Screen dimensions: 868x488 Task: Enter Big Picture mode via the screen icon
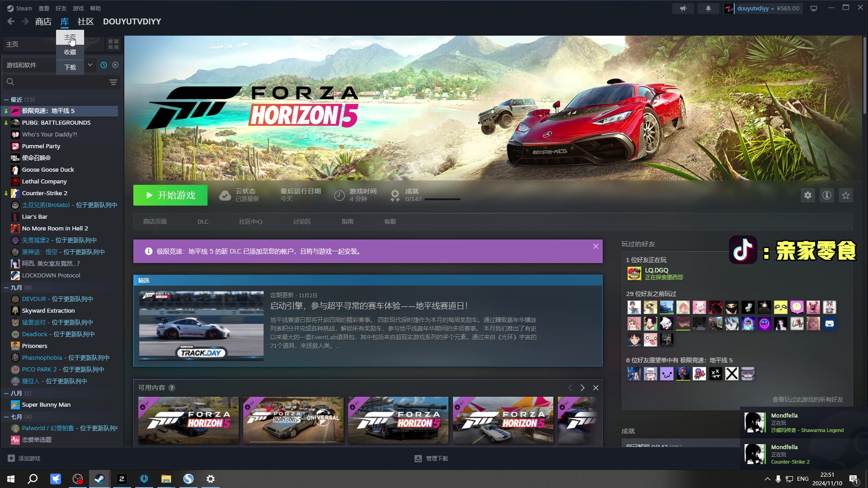(x=813, y=8)
